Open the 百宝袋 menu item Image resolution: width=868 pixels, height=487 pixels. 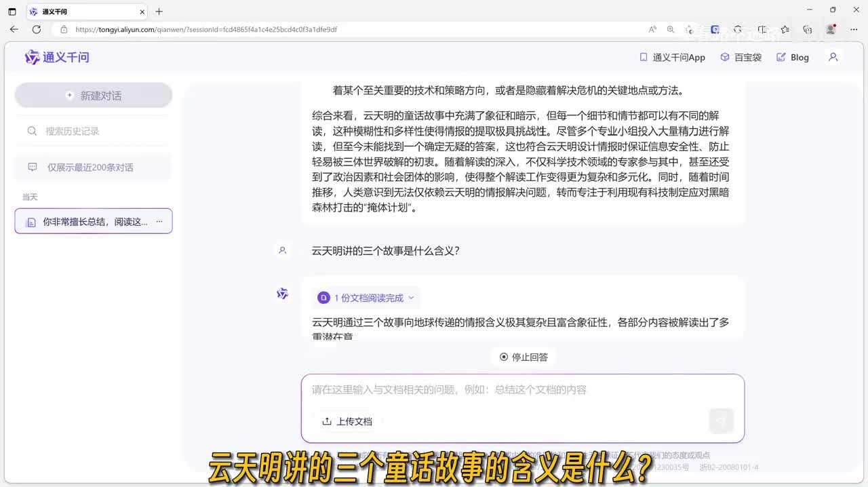click(741, 58)
